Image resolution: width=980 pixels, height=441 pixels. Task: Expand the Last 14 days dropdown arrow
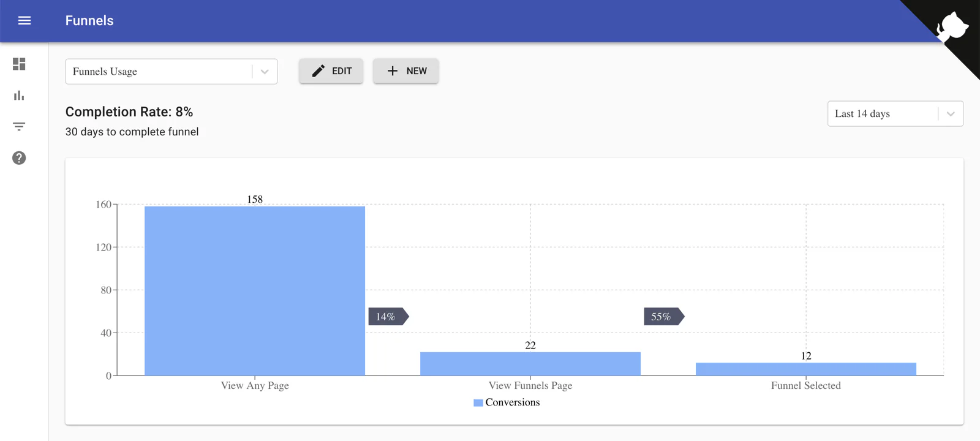[951, 114]
